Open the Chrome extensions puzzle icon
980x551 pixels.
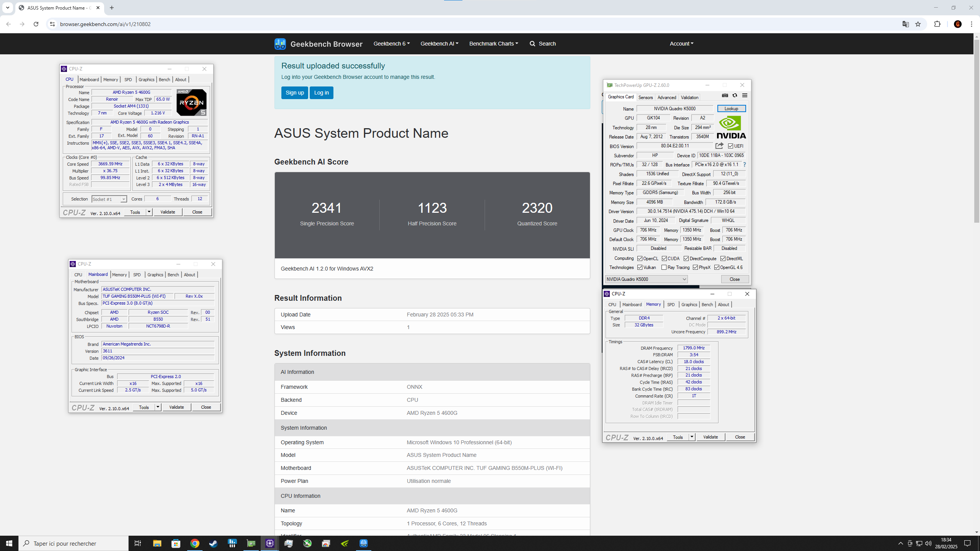[937, 24]
